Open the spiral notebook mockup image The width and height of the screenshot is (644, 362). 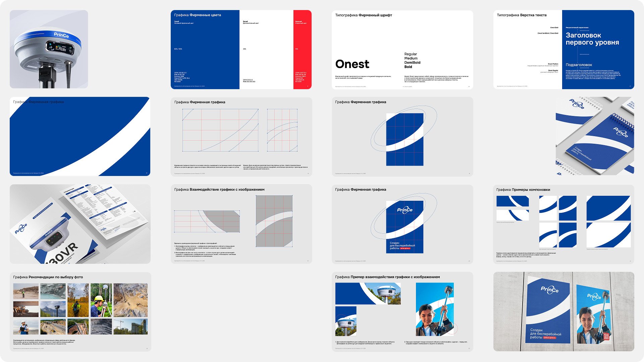click(594, 136)
